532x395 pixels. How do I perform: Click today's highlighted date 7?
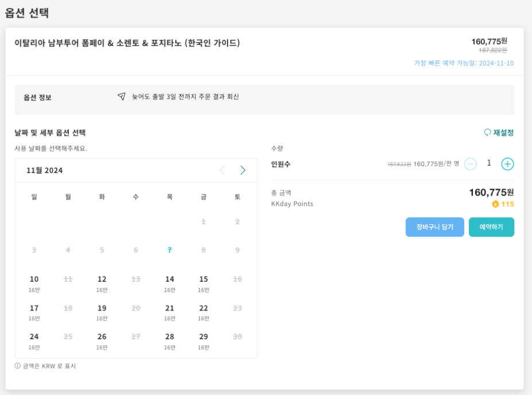[x=169, y=250]
